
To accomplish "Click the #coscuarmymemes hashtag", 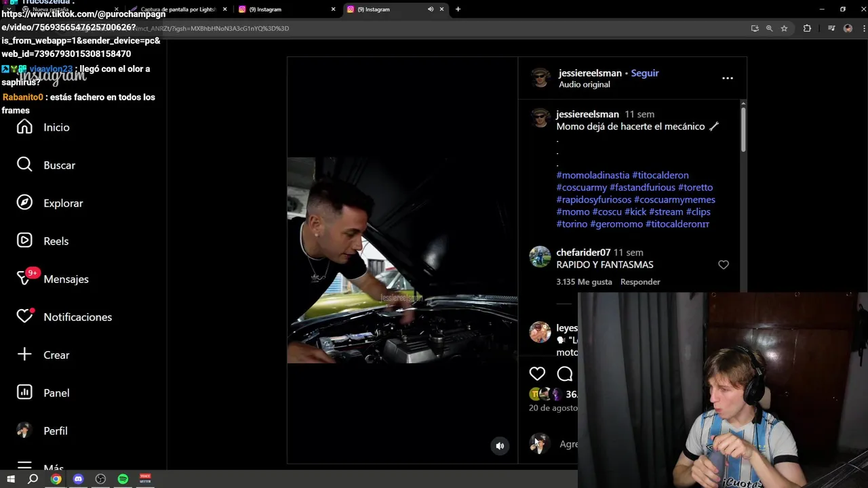I will pyautogui.click(x=674, y=200).
